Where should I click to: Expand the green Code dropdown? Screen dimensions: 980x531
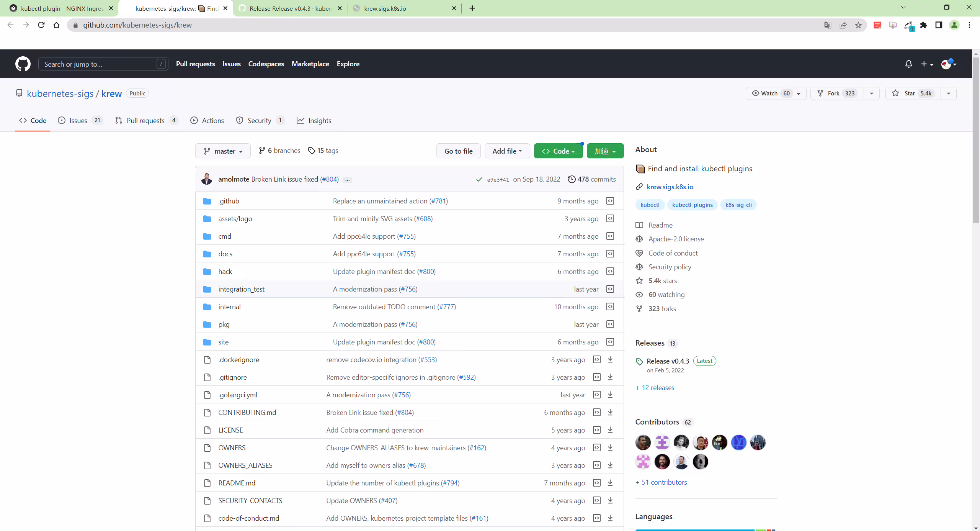558,151
